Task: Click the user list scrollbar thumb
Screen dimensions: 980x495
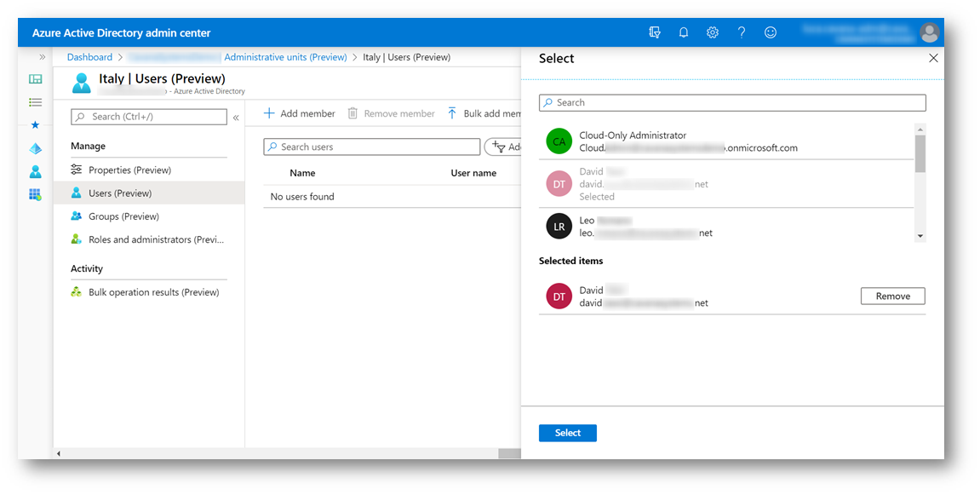Action: (920, 153)
